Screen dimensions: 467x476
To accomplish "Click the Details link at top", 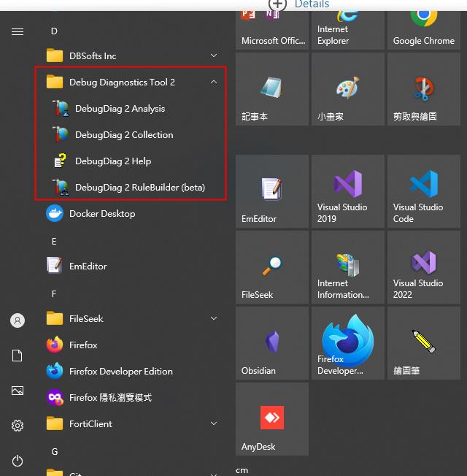I will click(x=312, y=4).
